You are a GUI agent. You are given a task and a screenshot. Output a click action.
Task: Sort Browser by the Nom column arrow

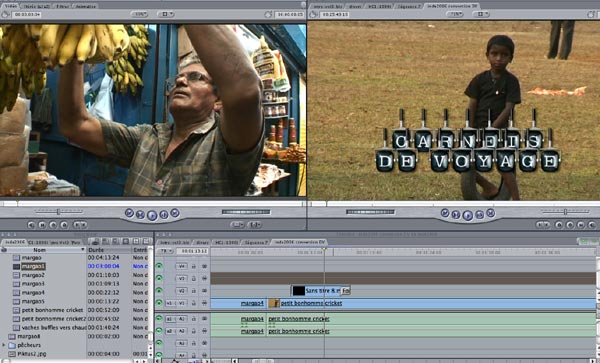[x=82, y=250]
